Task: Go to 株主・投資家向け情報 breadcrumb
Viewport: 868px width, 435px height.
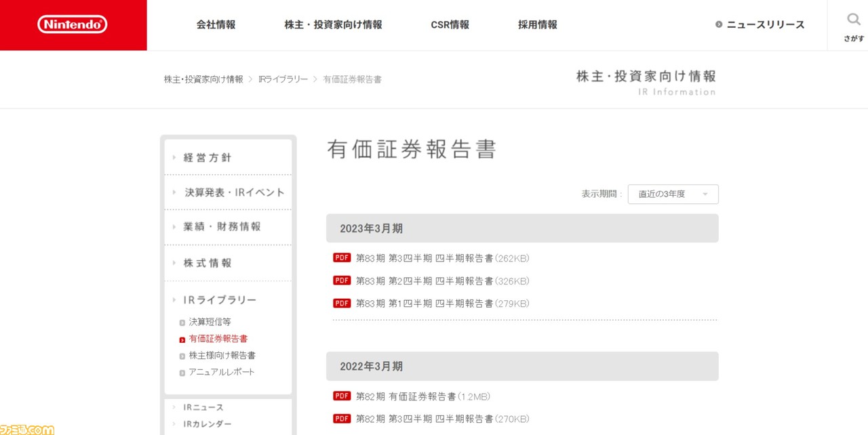Action: click(x=203, y=79)
